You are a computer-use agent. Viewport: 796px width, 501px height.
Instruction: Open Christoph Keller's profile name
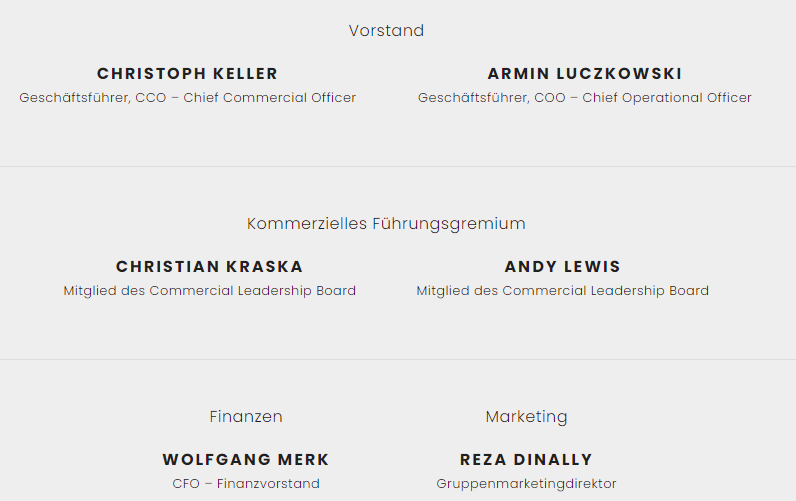pos(187,74)
